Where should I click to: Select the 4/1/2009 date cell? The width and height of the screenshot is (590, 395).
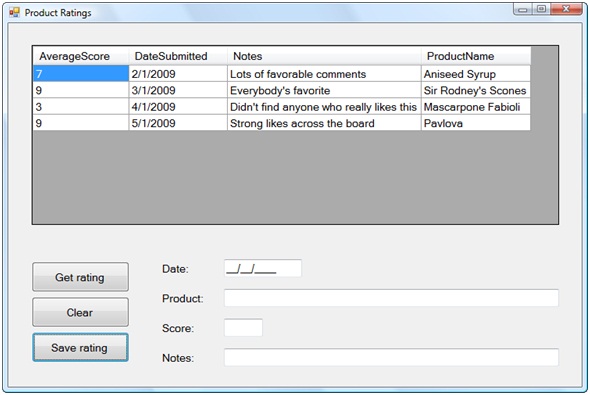click(x=178, y=107)
